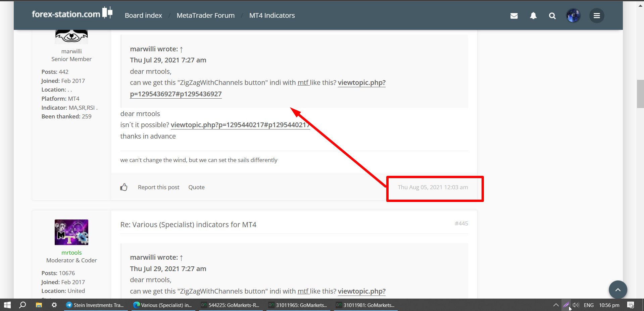Switch to 31011981: GoMarkets taskbar window
The image size is (644, 311).
click(366, 305)
